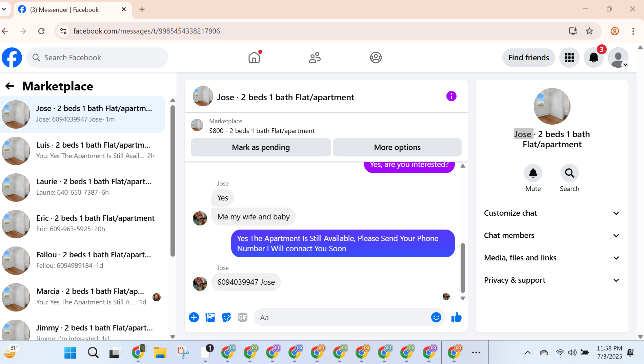
Task: Attach a photo file icon
Action: coord(210,317)
